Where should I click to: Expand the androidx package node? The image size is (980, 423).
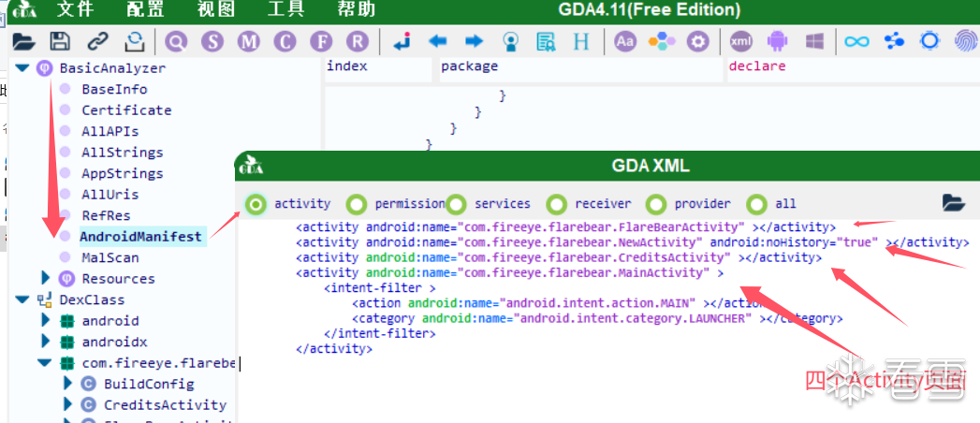45,342
